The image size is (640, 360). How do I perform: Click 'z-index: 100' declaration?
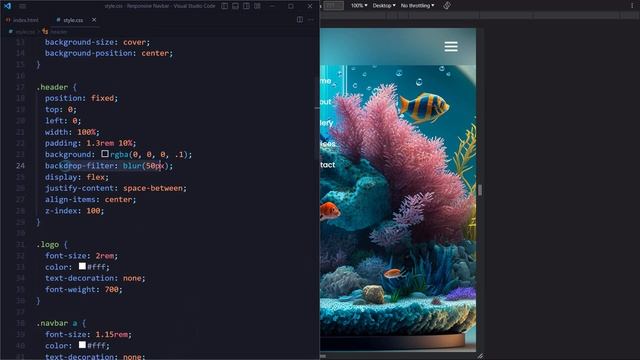coord(74,211)
